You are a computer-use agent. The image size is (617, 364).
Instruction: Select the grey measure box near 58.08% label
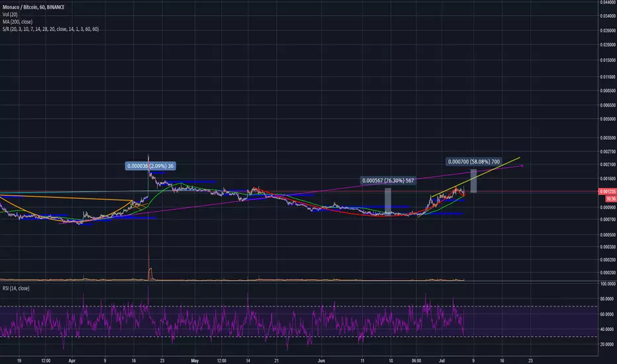[x=474, y=181]
